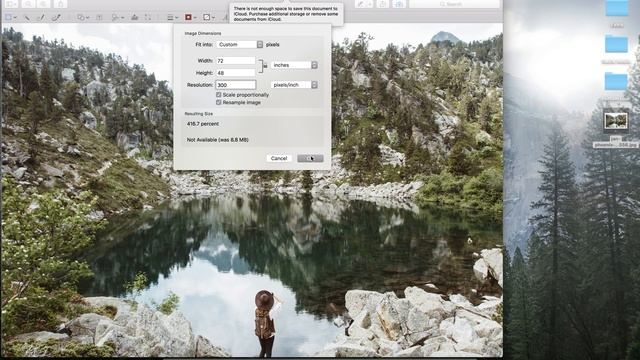Image resolution: width=640 pixels, height=360 pixels.
Task: Select the Sketch pen tool
Action: pyautogui.click(x=41, y=18)
